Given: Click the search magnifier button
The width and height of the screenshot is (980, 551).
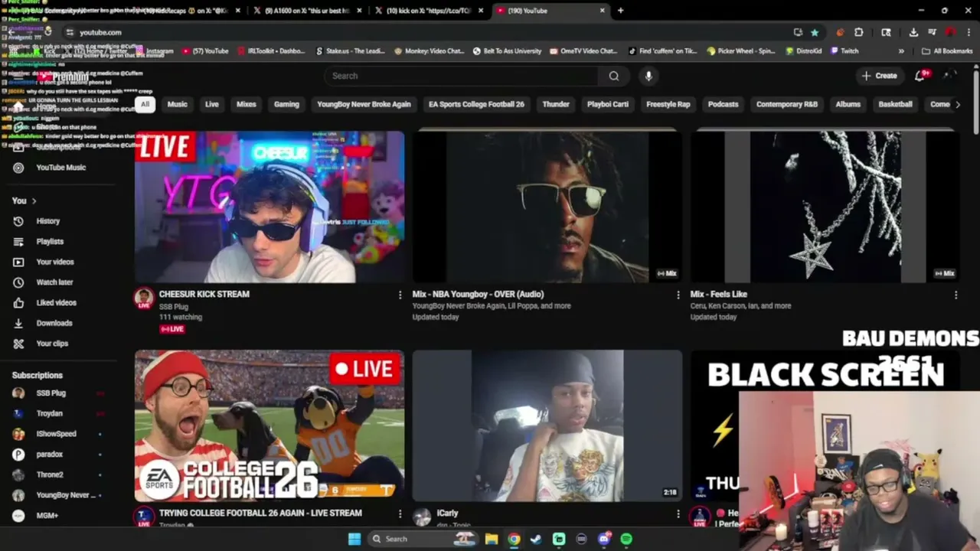Looking at the screenshot, I should (x=614, y=76).
